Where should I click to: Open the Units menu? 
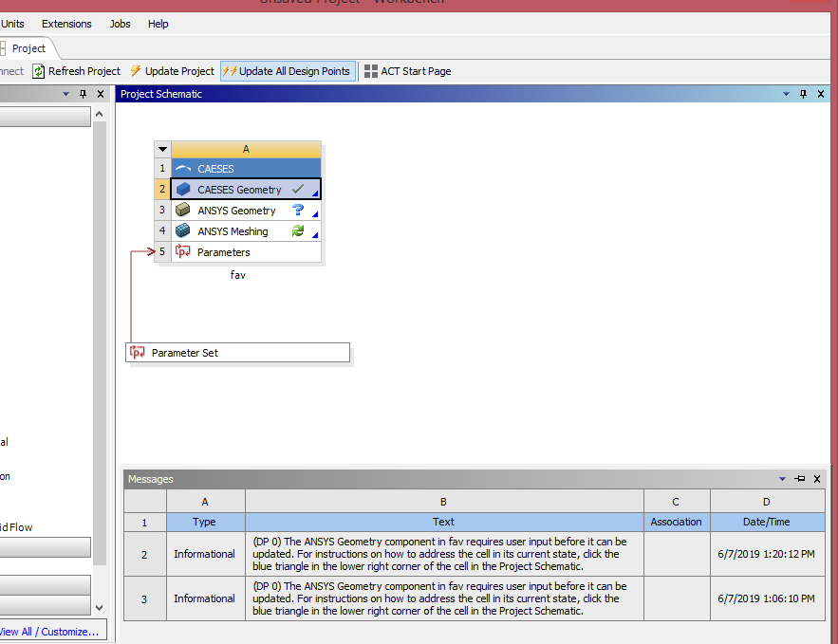(12, 24)
